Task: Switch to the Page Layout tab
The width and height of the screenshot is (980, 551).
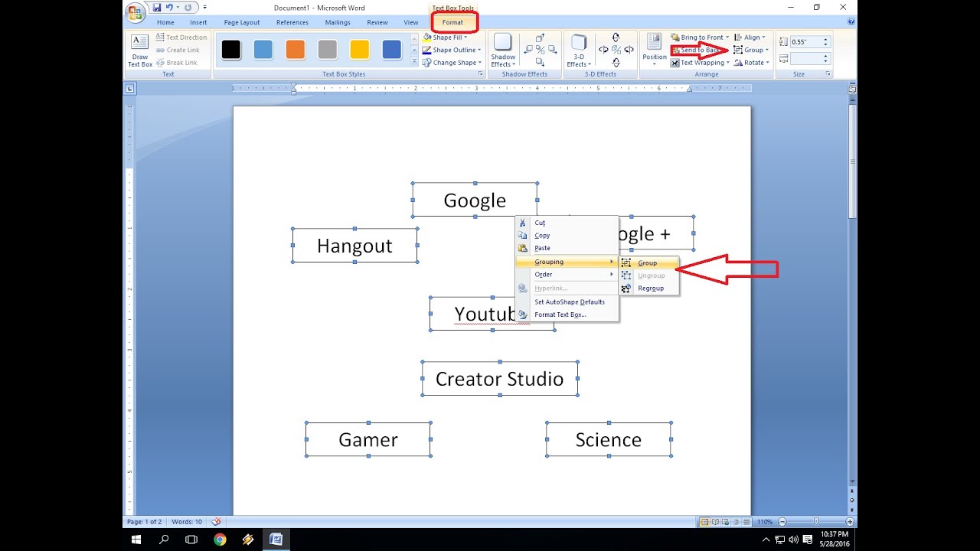Action: pos(242,22)
